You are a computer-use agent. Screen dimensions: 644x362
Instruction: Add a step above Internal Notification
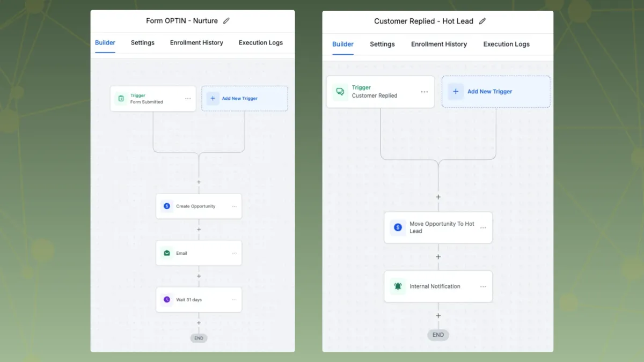click(x=438, y=257)
